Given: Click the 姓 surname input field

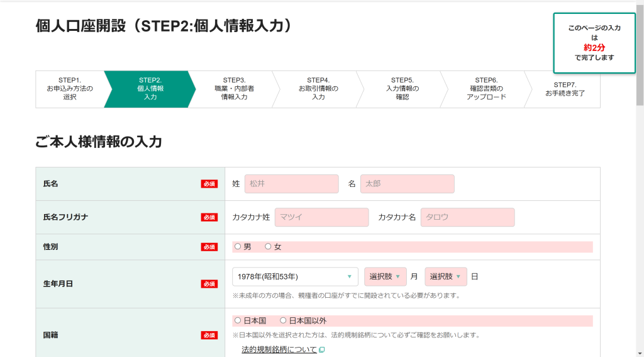Looking at the screenshot, I should 291,184.
